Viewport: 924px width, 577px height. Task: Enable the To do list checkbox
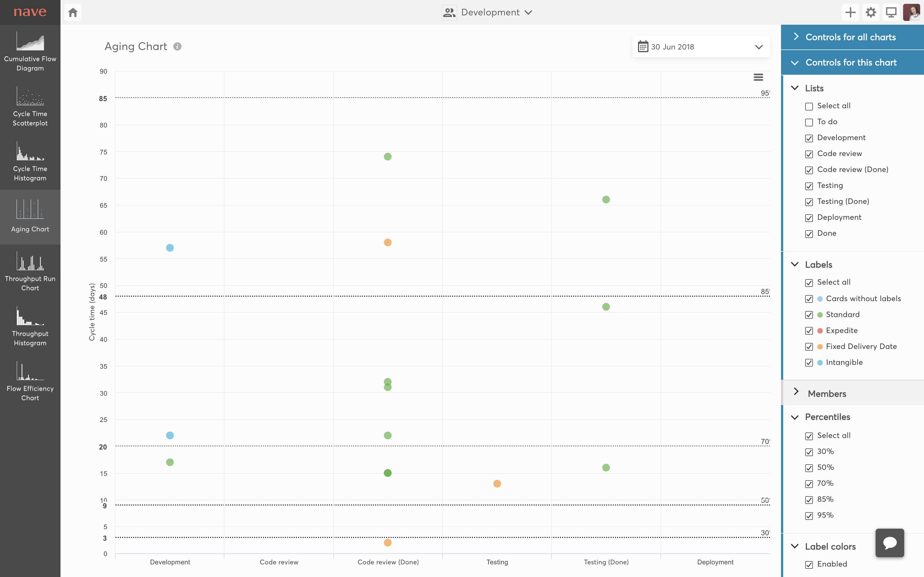[809, 122]
